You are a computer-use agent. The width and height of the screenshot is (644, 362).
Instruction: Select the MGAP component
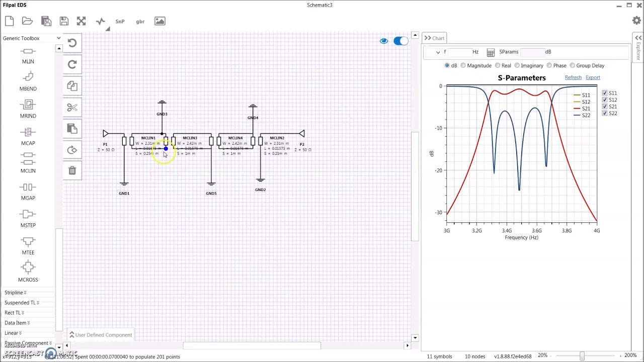point(28,191)
